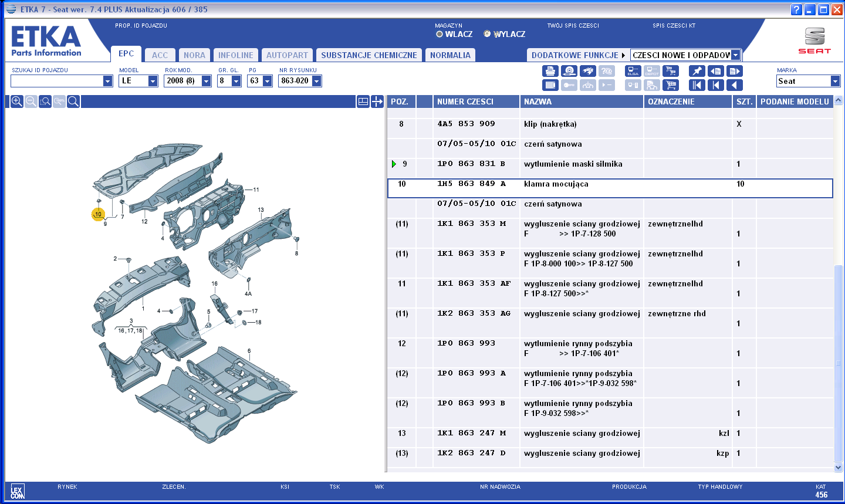Click the zoom out magnifier icon
The height and width of the screenshot is (504, 845).
pyautogui.click(x=31, y=102)
